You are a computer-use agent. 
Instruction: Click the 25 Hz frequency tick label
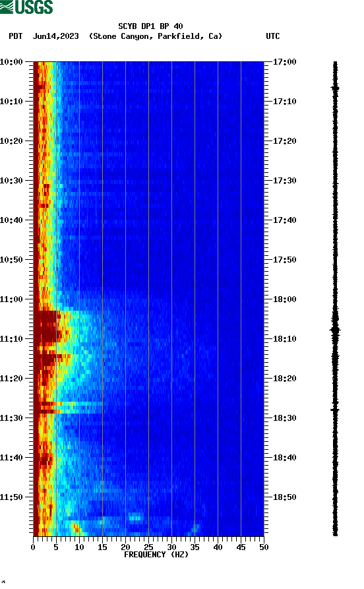(x=148, y=547)
